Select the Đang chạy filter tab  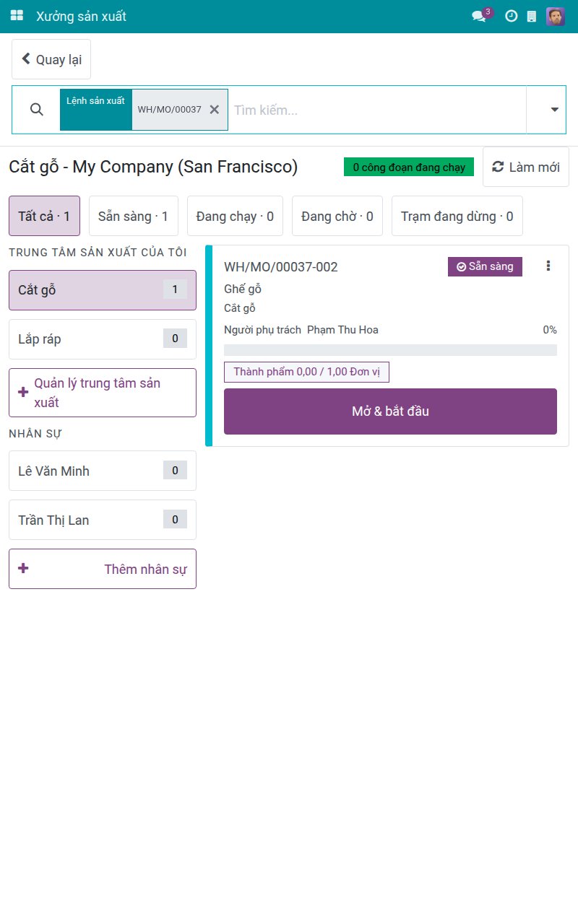pos(235,216)
